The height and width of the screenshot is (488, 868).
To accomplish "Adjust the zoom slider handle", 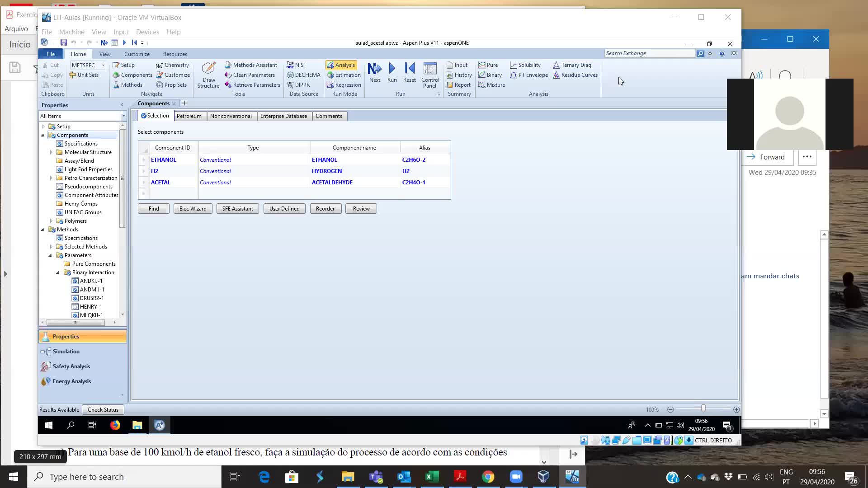I will (x=703, y=409).
